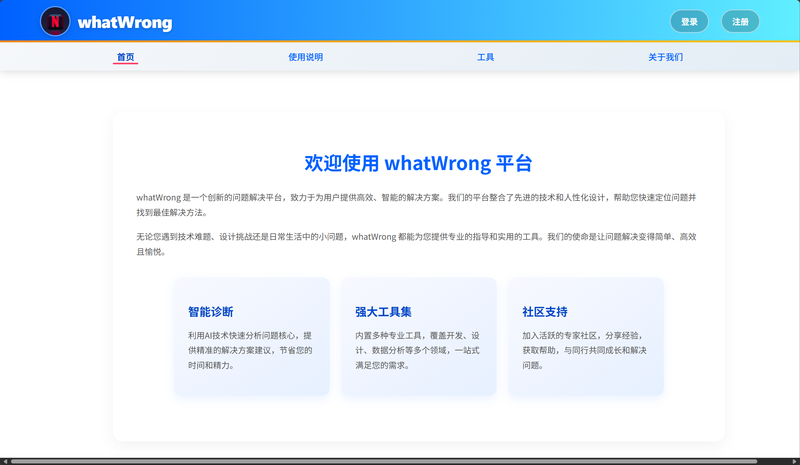Select the 强大工具集 card heading
Image resolution: width=800 pixels, height=465 pixels.
pyautogui.click(x=383, y=312)
